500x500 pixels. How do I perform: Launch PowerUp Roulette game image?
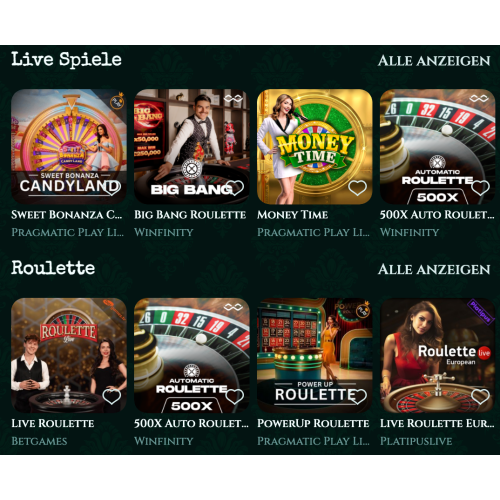[x=315, y=355]
